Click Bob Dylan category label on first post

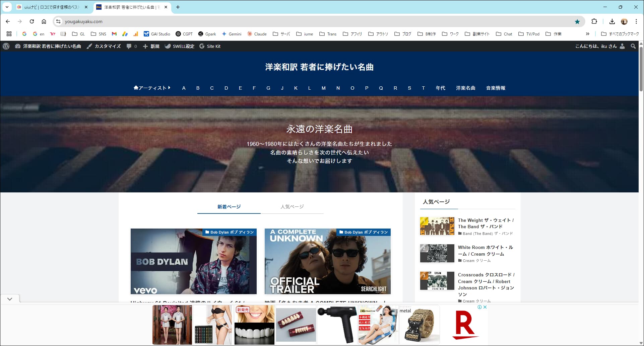229,232
